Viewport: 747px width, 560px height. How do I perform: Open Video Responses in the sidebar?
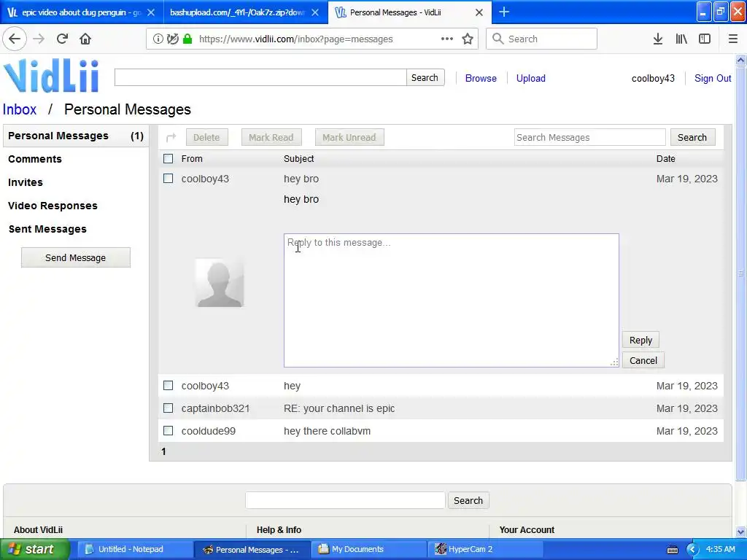pos(53,206)
